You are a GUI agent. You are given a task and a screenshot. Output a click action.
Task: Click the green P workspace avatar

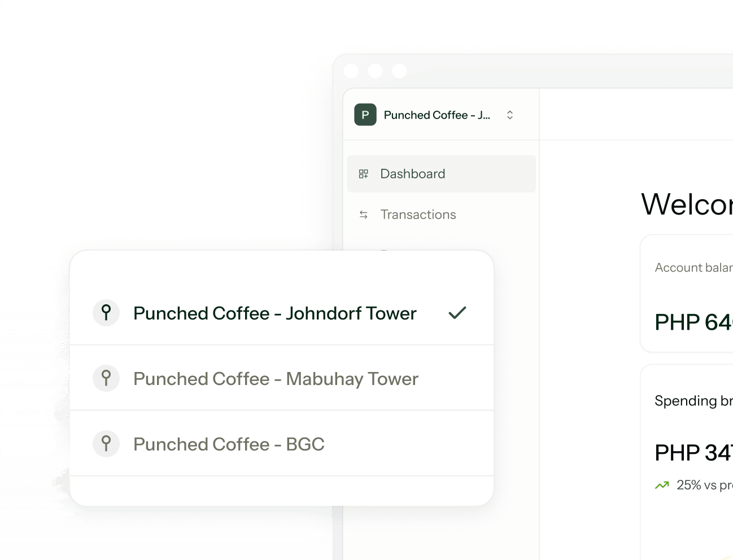tap(365, 115)
